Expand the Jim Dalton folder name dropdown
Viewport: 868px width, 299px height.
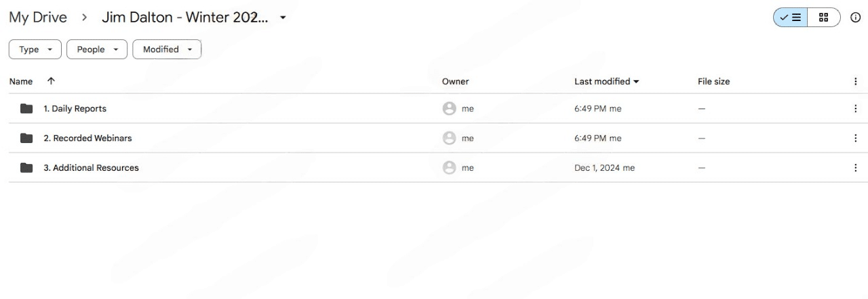283,18
